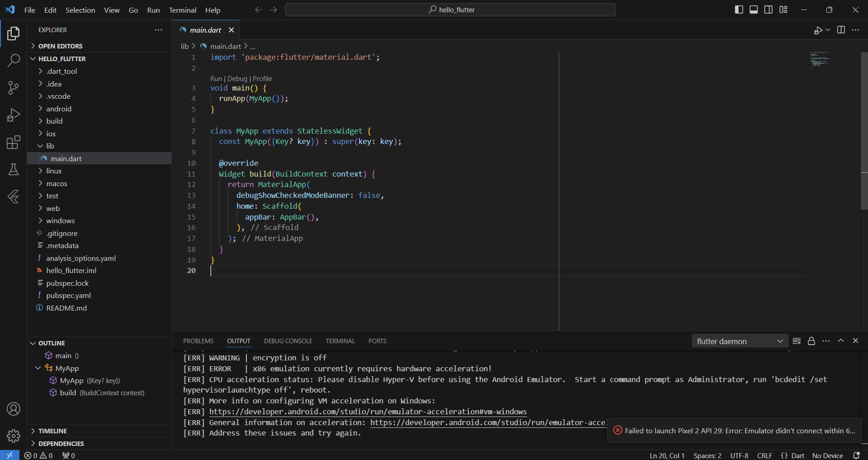
Task: Open output panel more actions ellipsis
Action: point(826,341)
